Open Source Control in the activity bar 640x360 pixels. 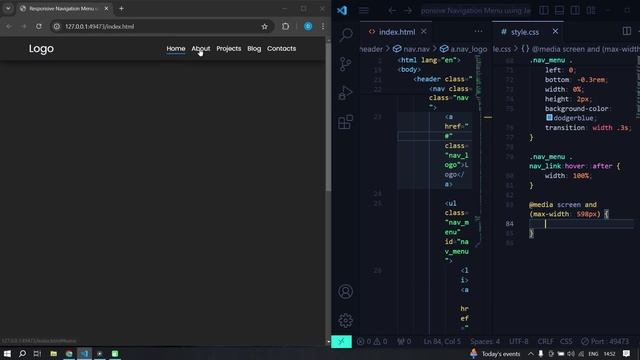point(346,64)
